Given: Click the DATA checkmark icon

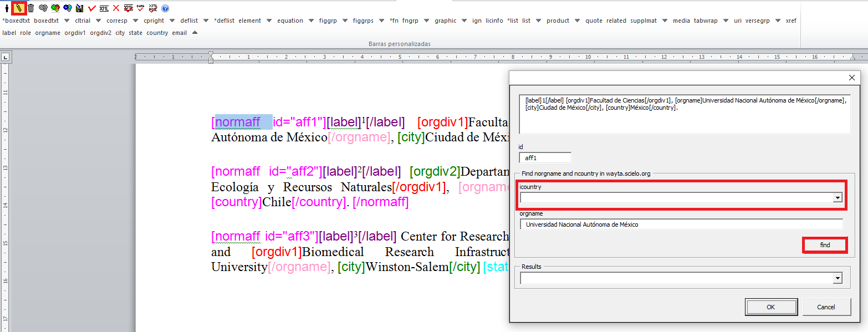Looking at the screenshot, I should (x=141, y=8).
